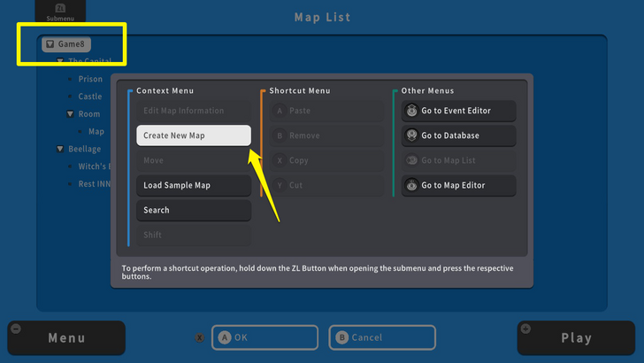Choose Create New Map option
Viewport: 644px width, 363px height.
(x=194, y=135)
